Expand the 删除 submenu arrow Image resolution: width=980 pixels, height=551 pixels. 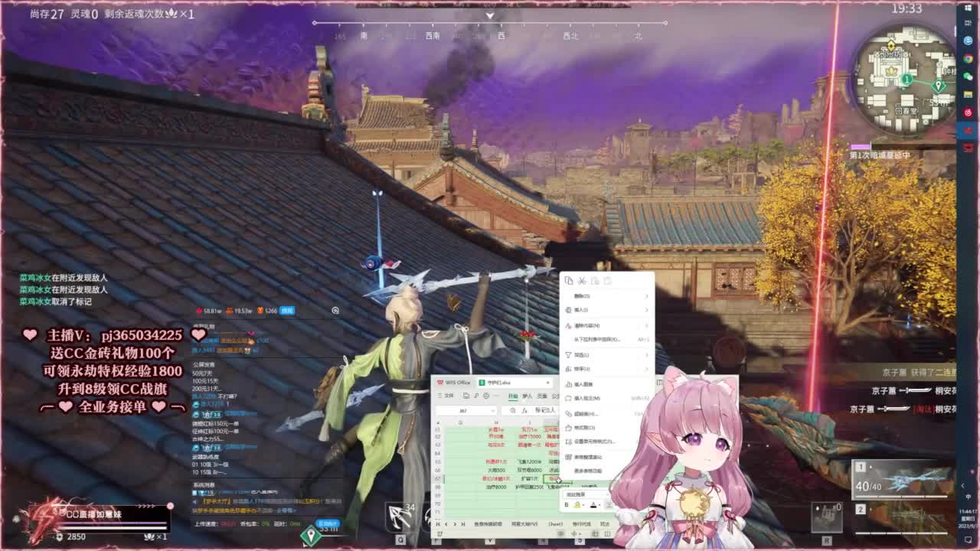[x=647, y=296]
